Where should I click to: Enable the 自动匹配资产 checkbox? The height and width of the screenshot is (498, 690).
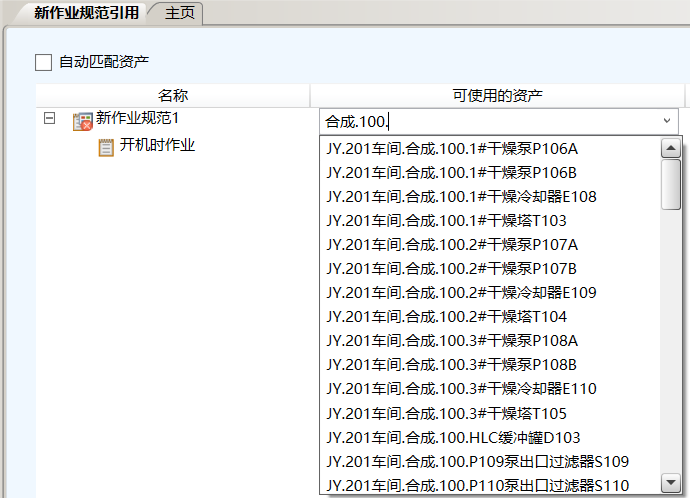(x=43, y=62)
